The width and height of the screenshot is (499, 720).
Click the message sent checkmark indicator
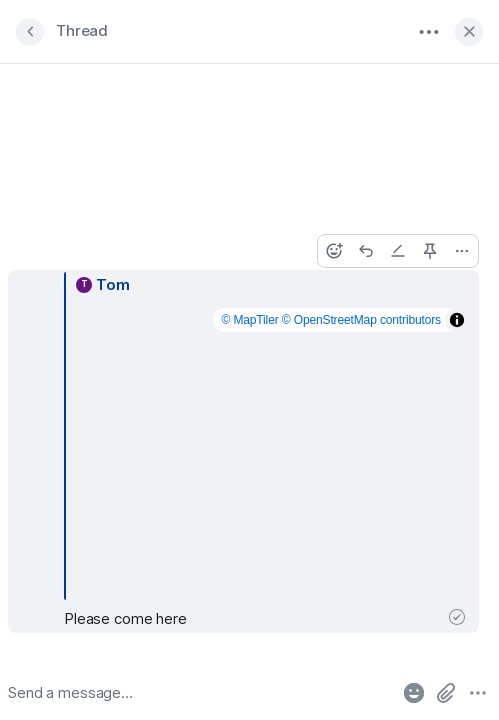(457, 617)
